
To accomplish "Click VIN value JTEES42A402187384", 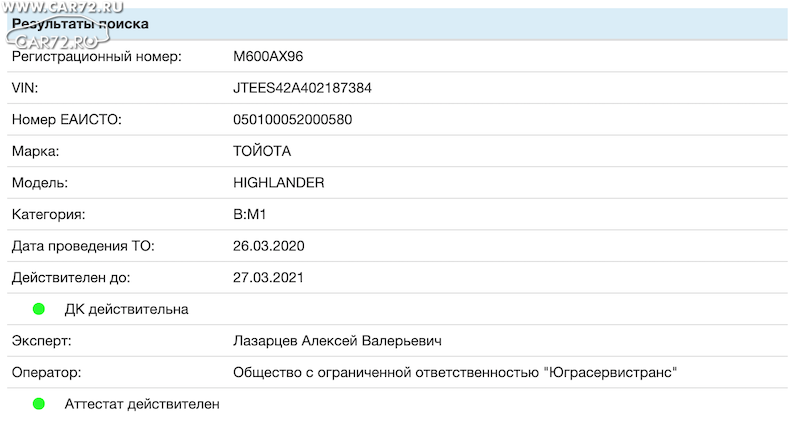I will point(302,88).
